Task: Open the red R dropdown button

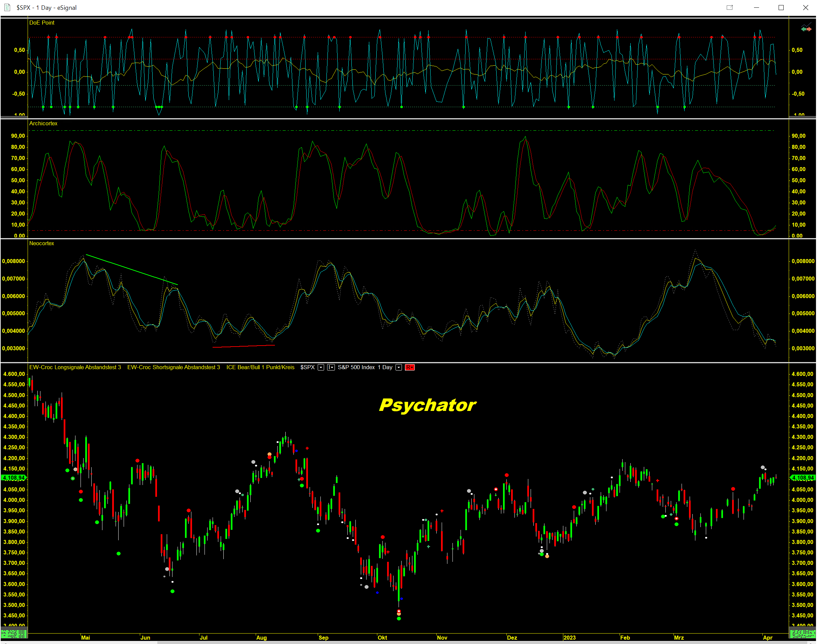Action: [410, 367]
